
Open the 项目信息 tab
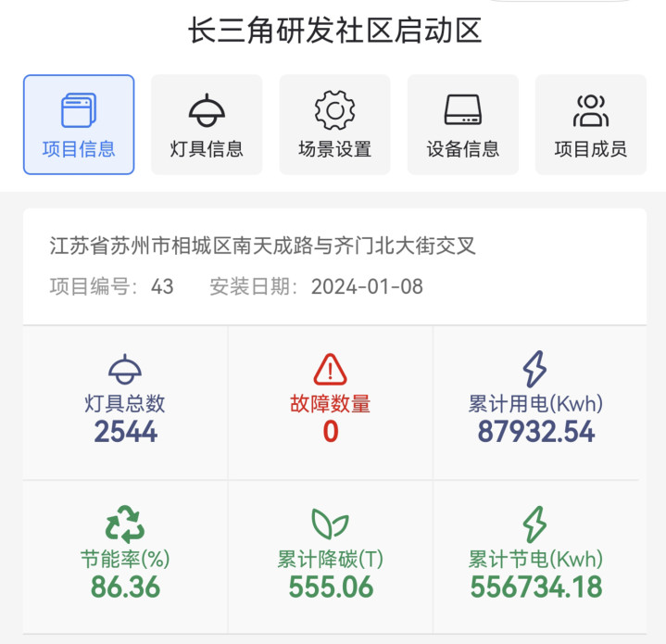point(79,124)
